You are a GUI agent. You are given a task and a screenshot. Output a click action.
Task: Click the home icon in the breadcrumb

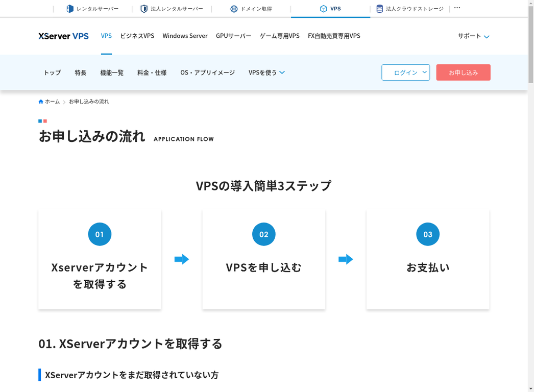point(40,101)
